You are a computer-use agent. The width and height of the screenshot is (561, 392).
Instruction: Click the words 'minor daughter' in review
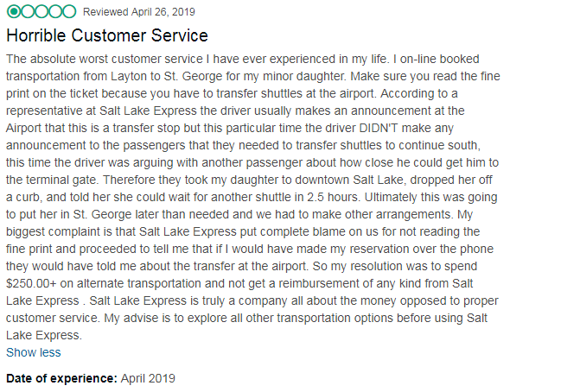click(303, 77)
